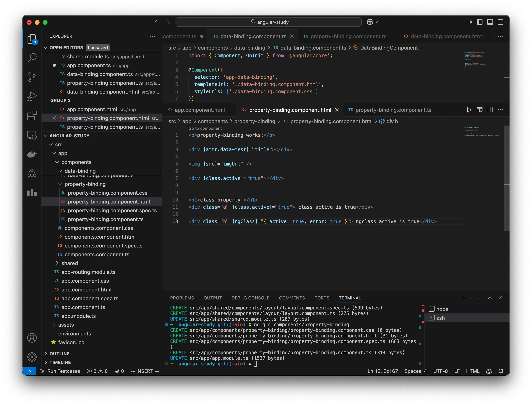Viewport: 532px width, 405px height.
Task: Open the Run and Debug view
Action: point(32,96)
